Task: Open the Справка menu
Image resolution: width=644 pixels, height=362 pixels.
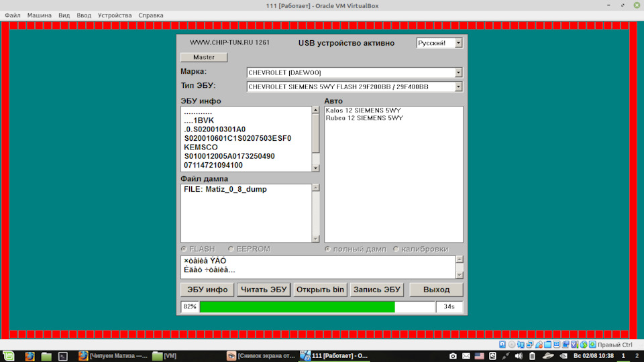Action: click(x=151, y=15)
